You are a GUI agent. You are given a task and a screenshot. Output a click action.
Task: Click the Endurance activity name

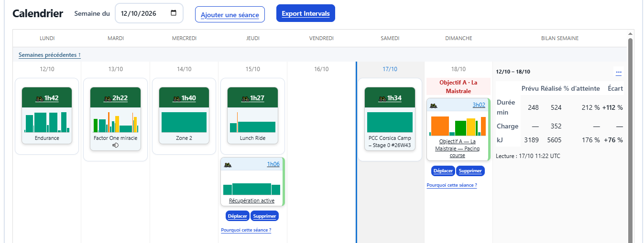click(47, 138)
